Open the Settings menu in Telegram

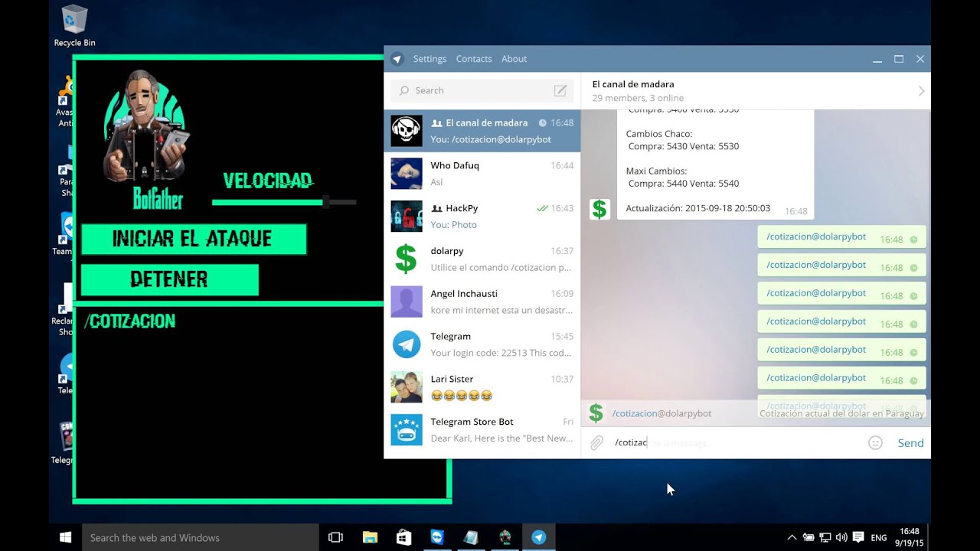pyautogui.click(x=430, y=59)
